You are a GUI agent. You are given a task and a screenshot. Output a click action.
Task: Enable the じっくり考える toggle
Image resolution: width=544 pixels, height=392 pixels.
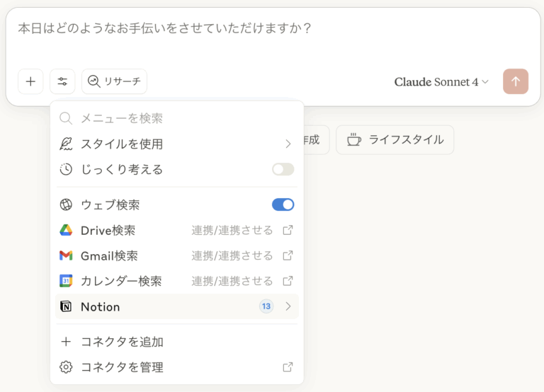click(x=283, y=169)
